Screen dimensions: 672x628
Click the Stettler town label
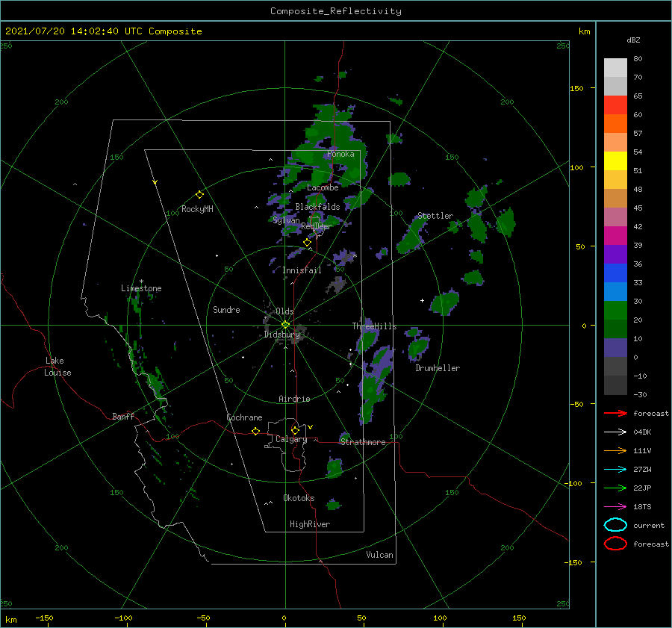435,216
